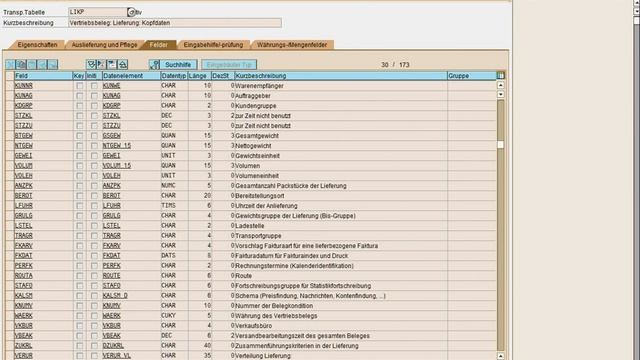
Task: Switch to the Eigenschaften tab
Action: [x=37, y=45]
